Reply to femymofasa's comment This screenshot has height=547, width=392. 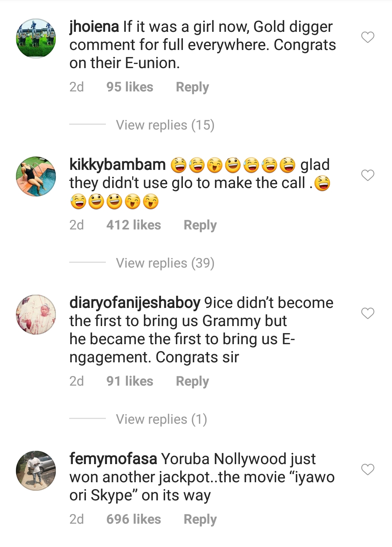click(200, 519)
